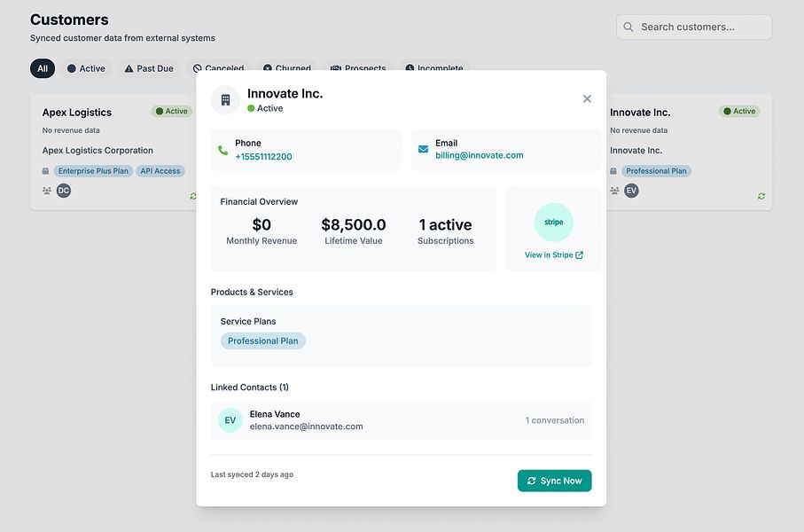
Task: Click elena.vance@innovate.com email text
Action: [306, 426]
